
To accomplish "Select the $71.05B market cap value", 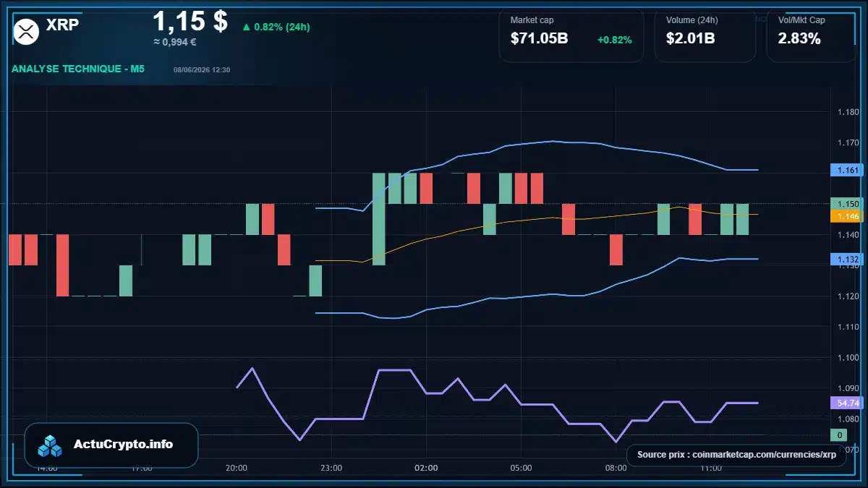I will pyautogui.click(x=539, y=39).
